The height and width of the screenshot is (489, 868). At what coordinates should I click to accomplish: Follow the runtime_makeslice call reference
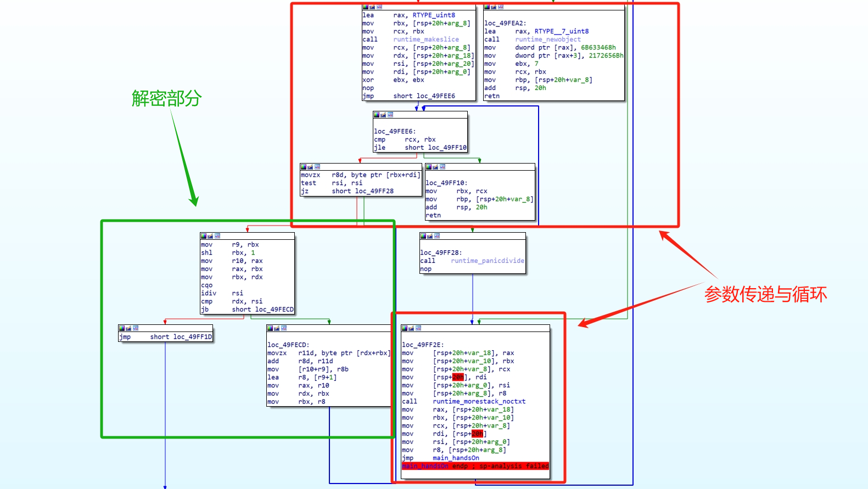pyautogui.click(x=425, y=40)
